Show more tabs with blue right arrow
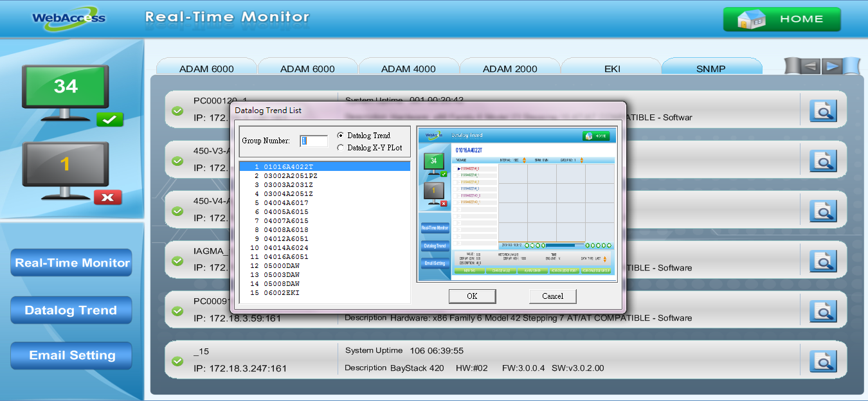 click(833, 66)
